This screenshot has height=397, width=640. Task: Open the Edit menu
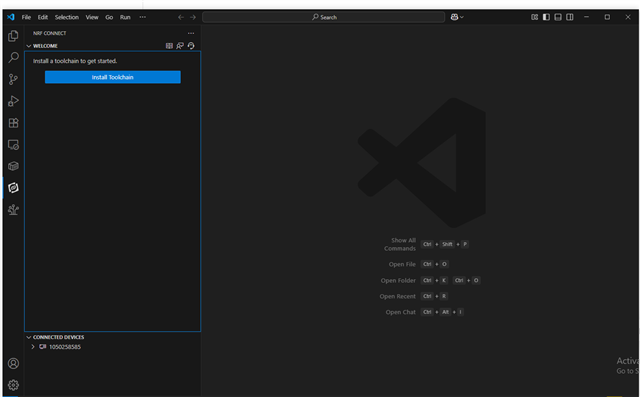(x=43, y=17)
